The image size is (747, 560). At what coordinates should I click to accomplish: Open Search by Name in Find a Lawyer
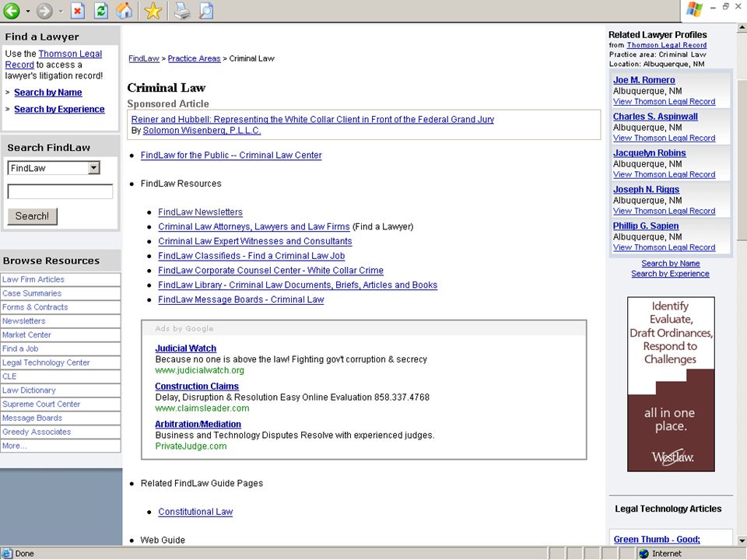tap(48, 93)
